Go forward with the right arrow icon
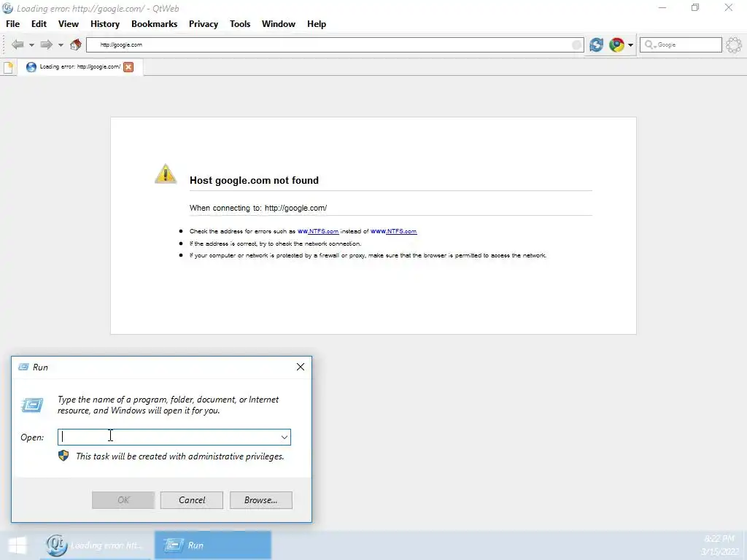This screenshot has width=747, height=560. point(46,44)
